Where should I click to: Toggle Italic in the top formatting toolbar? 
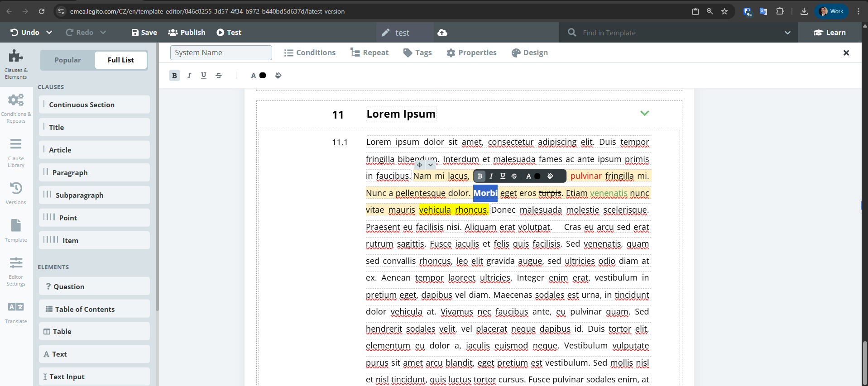pos(189,76)
